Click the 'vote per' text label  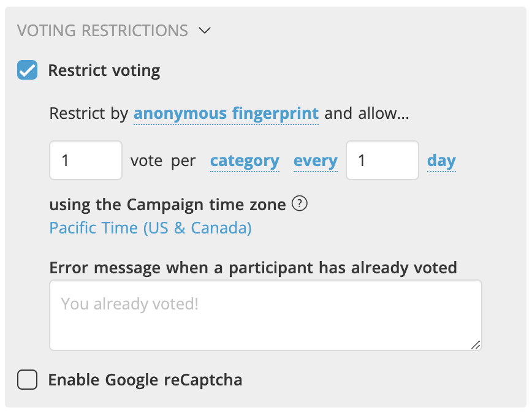click(163, 161)
